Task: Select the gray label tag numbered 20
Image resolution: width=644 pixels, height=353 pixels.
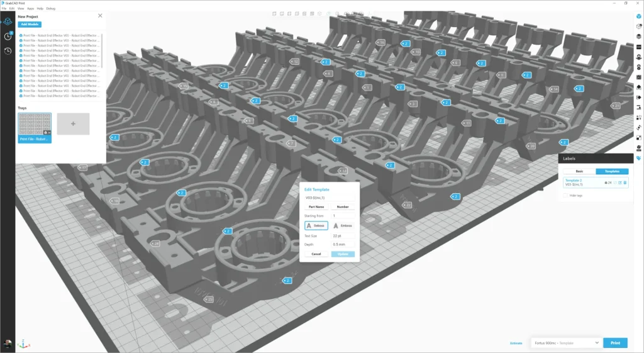Action: click(x=531, y=146)
